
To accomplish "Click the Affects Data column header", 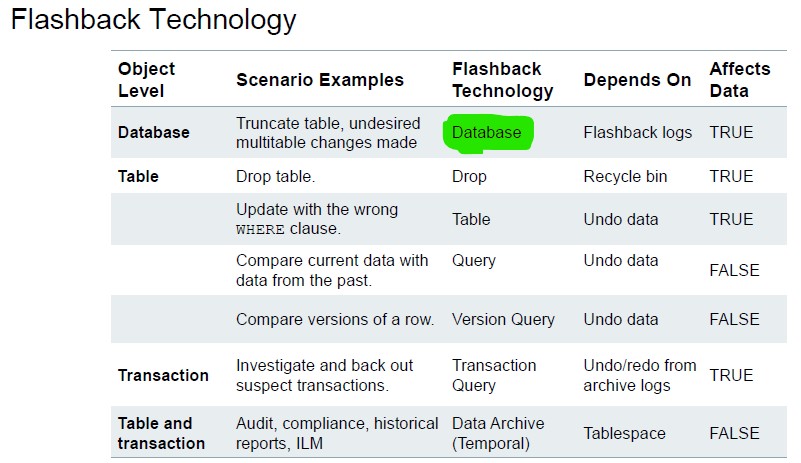I will [739, 79].
